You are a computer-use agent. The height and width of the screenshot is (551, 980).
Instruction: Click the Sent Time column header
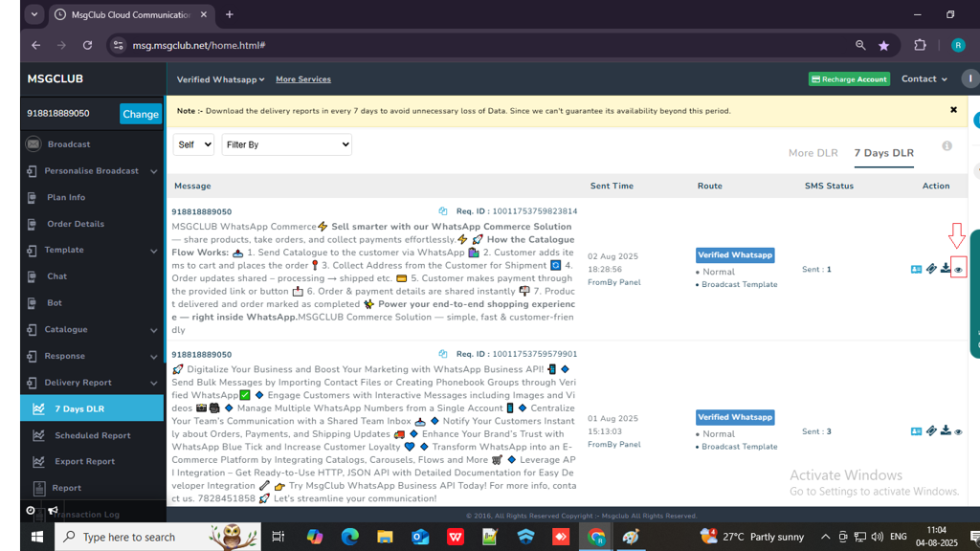pyautogui.click(x=612, y=187)
